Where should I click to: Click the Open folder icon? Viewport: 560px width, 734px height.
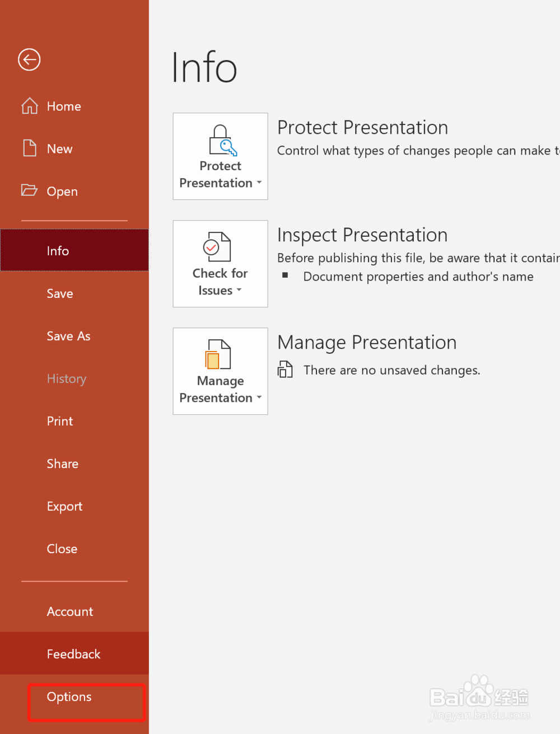pos(29,190)
